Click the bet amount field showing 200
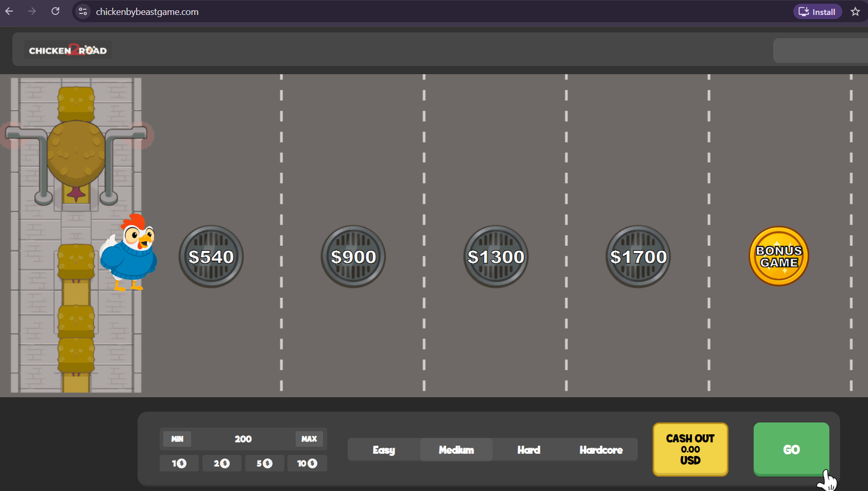868x491 pixels. click(x=243, y=439)
